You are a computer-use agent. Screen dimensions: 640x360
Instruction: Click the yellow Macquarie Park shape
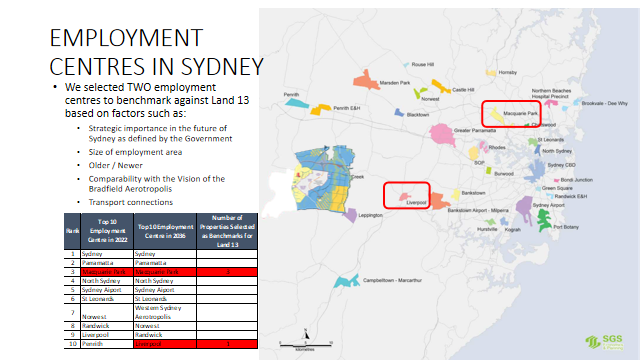pyautogui.click(x=497, y=116)
